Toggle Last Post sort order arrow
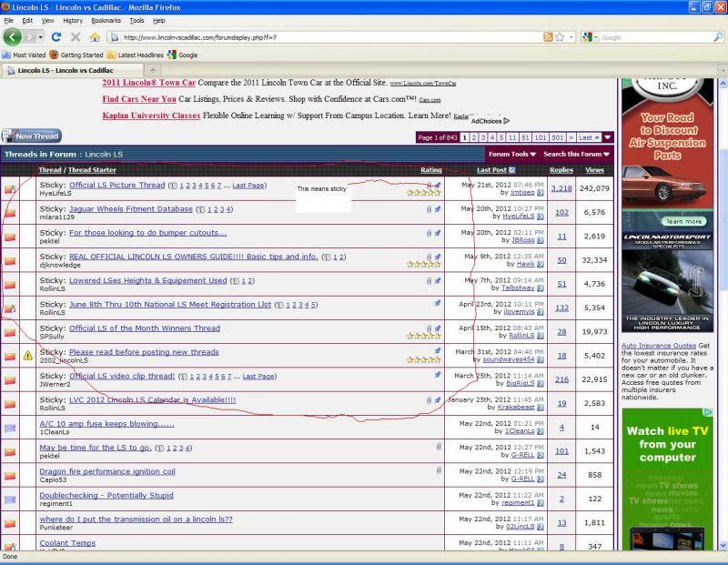This screenshot has width=728, height=565. [512, 170]
